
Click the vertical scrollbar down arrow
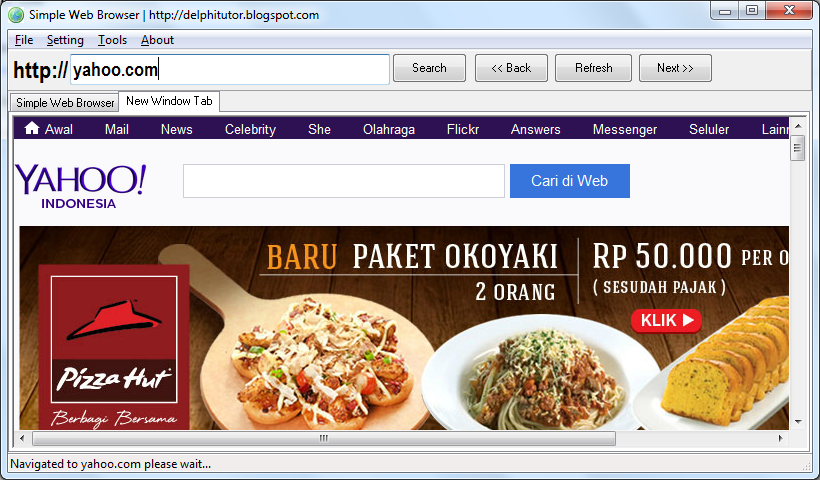point(798,421)
